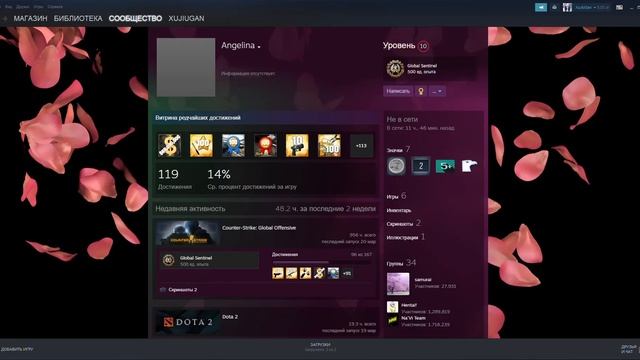The width and height of the screenshot is (640, 360).
Task: Open the round silver coin badge
Action: pos(396,166)
